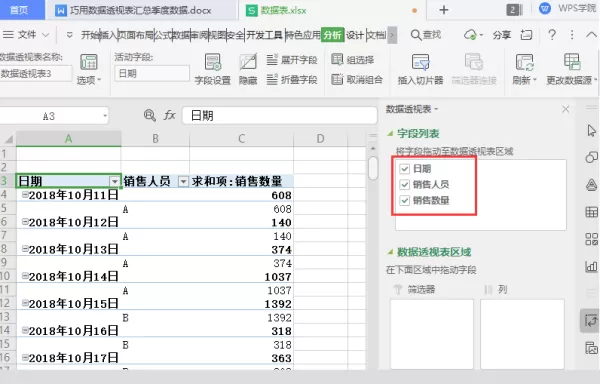Click the formula bar showing 日期

pyautogui.click(x=280, y=116)
